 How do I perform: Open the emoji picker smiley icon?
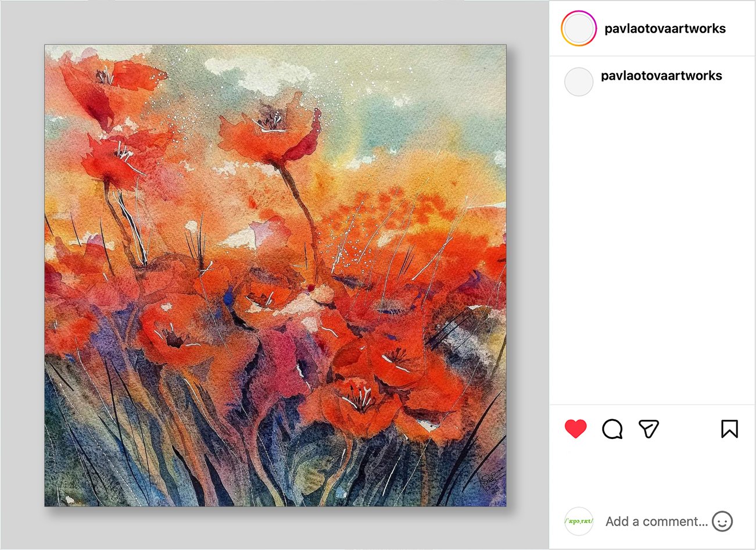click(722, 521)
